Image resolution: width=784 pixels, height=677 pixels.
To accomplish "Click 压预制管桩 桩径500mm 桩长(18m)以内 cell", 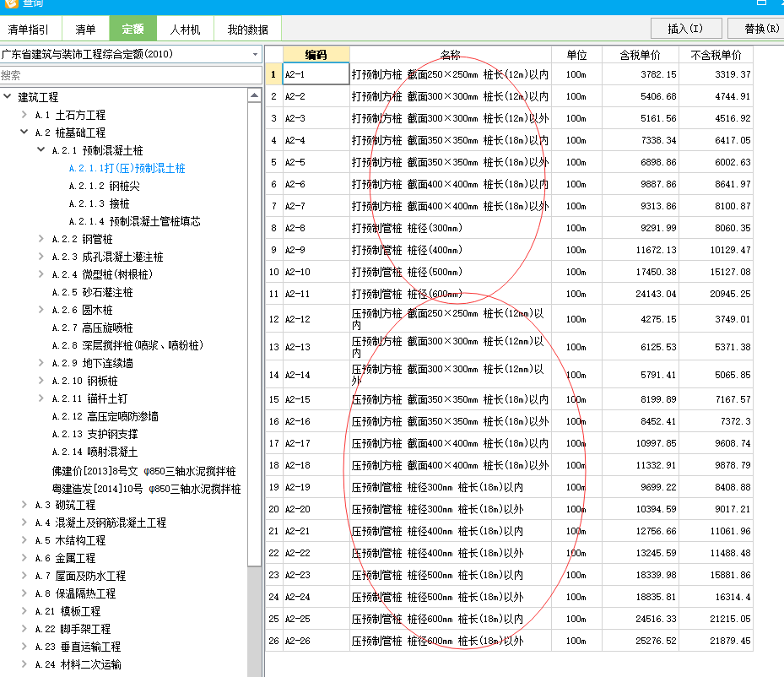I will coord(451,575).
